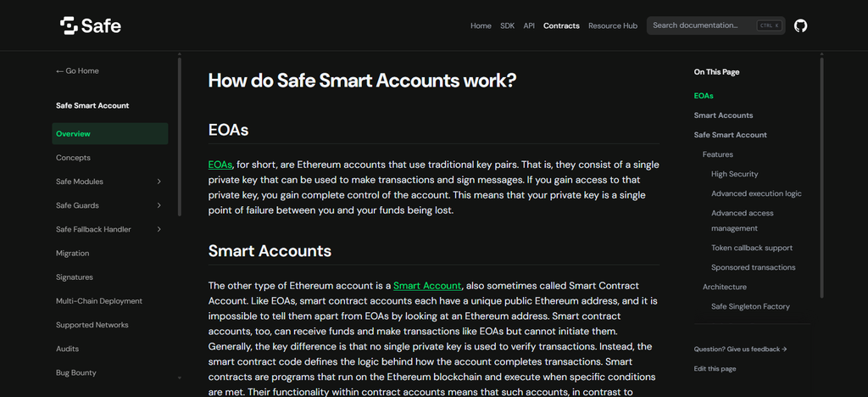868x397 pixels.
Task: Jump to Safe Smart Account in table of contents
Action: 731,135
